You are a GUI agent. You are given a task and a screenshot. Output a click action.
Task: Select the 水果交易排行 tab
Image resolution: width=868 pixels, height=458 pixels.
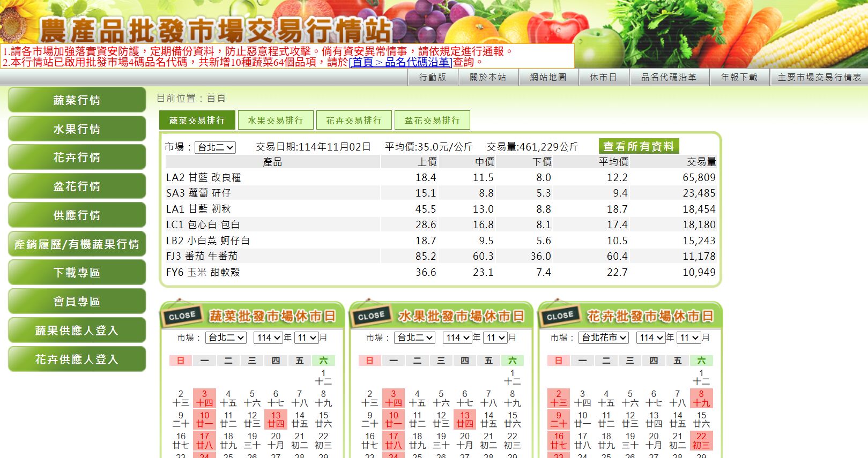[x=275, y=121]
